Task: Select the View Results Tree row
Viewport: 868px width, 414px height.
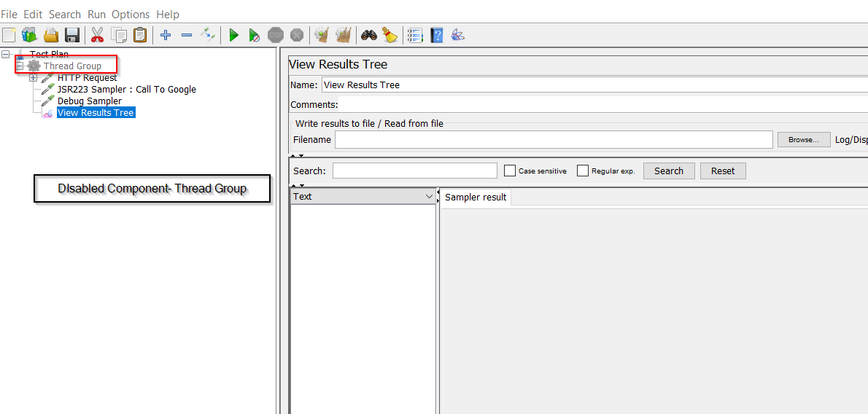Action: [x=96, y=113]
